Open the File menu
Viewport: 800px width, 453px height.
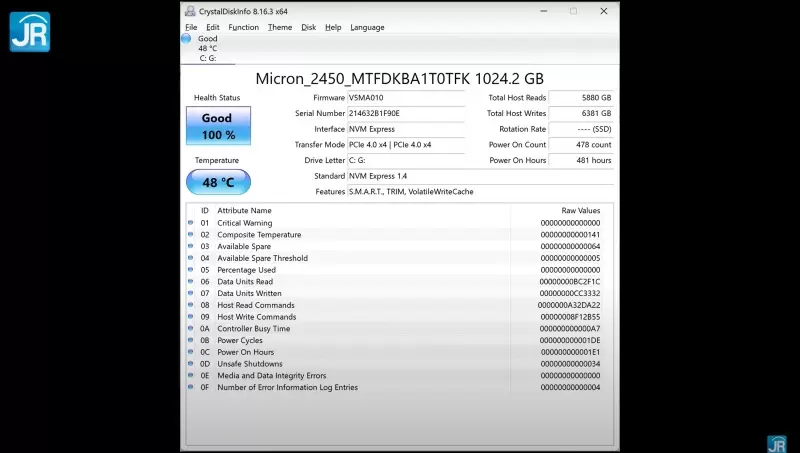pyautogui.click(x=191, y=28)
